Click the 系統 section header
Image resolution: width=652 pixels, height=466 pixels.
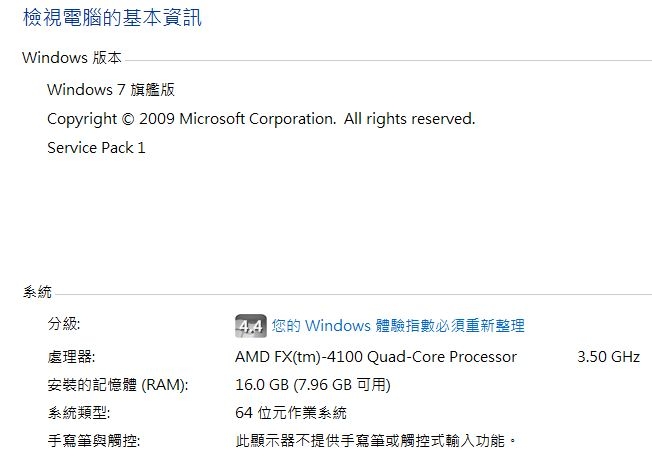click(x=37, y=292)
